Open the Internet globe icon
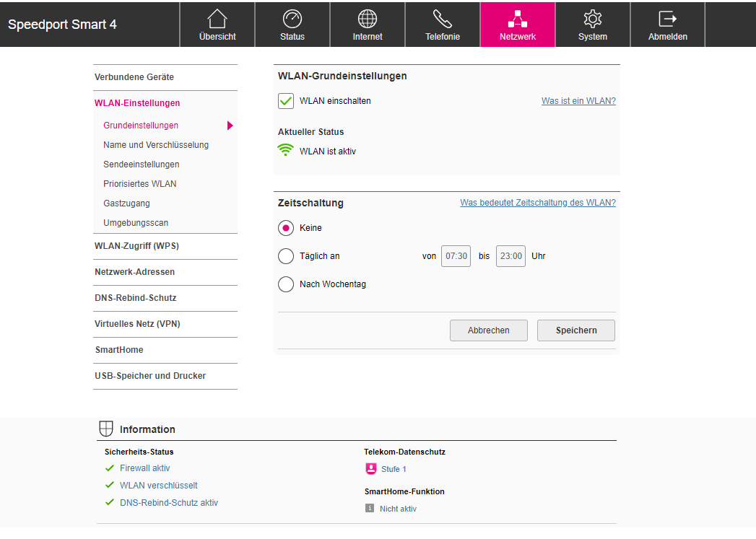 click(x=368, y=19)
